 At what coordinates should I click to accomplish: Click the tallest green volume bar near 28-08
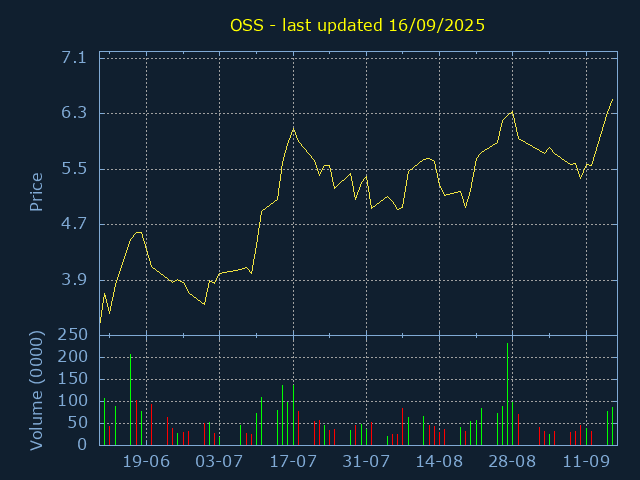[x=507, y=394]
